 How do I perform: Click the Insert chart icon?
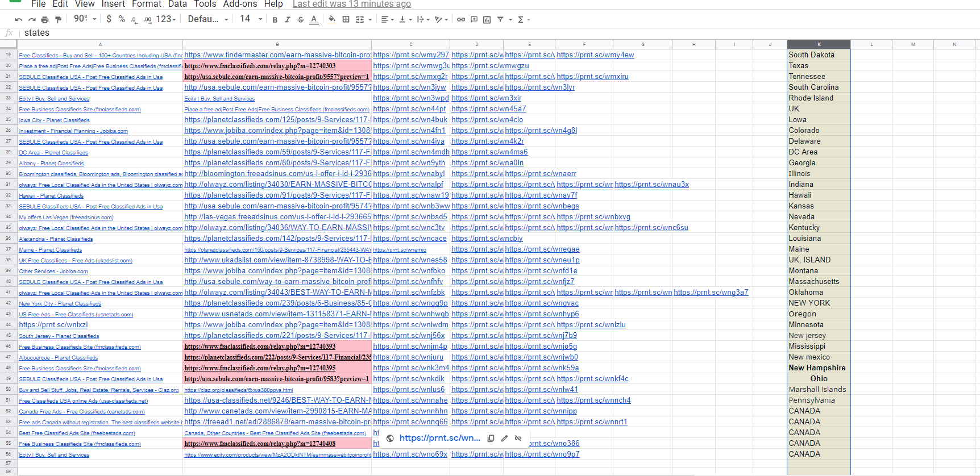point(487,19)
